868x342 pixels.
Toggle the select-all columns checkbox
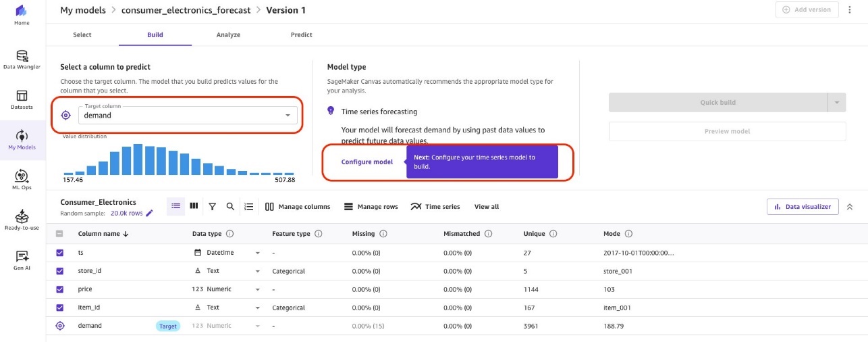tap(59, 234)
